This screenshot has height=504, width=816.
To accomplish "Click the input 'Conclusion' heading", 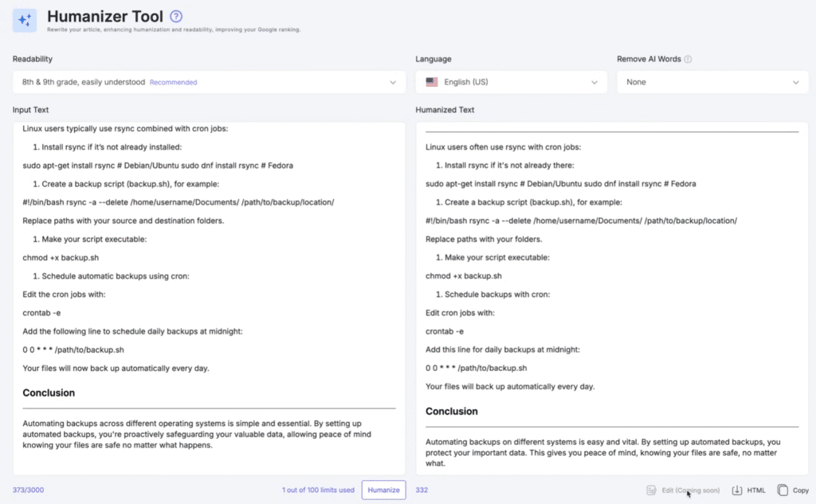I will coord(49,393).
